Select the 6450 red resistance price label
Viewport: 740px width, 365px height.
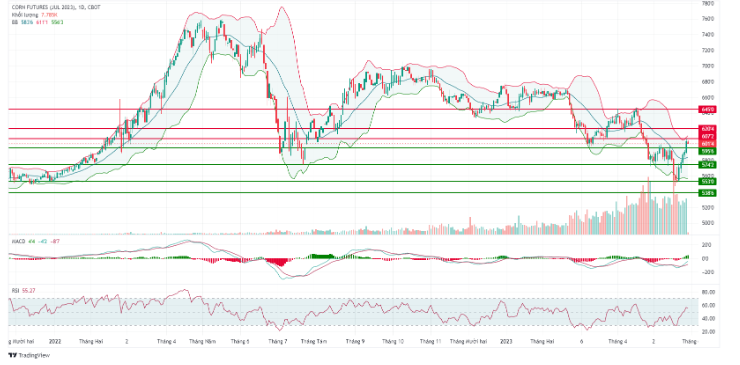coord(707,110)
